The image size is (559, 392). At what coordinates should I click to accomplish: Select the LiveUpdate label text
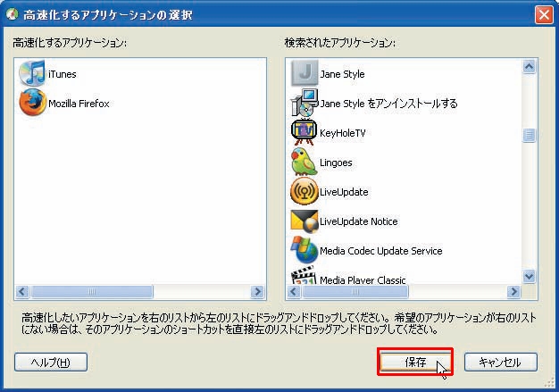[344, 192]
